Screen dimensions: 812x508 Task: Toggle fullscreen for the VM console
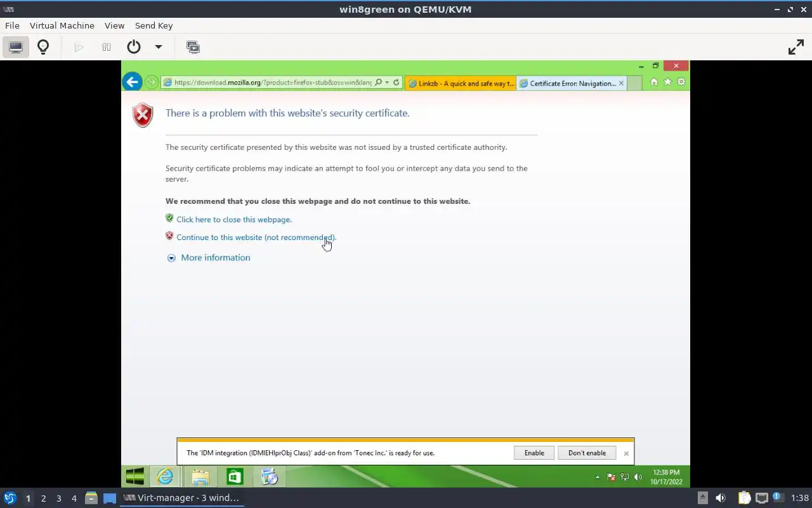click(796, 47)
